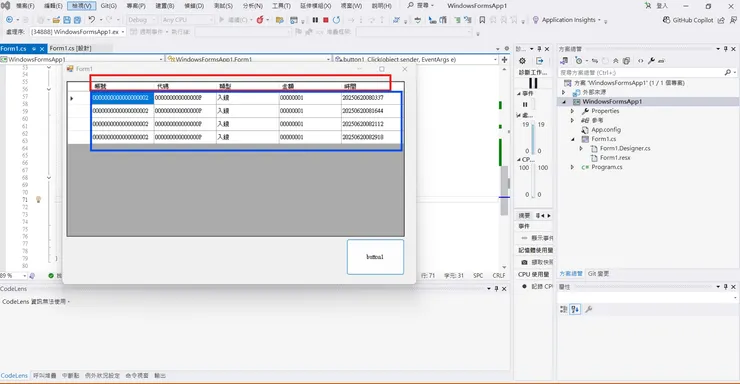Stop debugging with the red stop icon
This screenshot has width=740, height=384.
point(326,20)
